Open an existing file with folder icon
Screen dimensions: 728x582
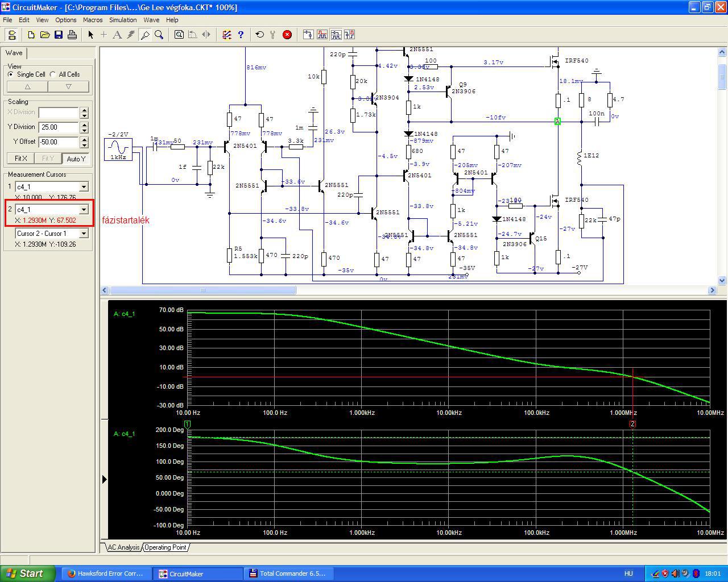[x=45, y=35]
